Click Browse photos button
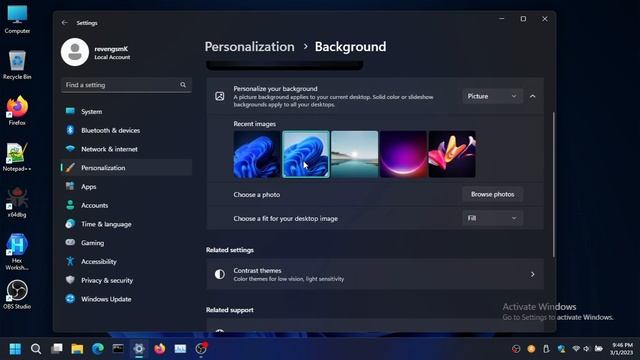Screen dimensions: 640x360 (x=492, y=194)
